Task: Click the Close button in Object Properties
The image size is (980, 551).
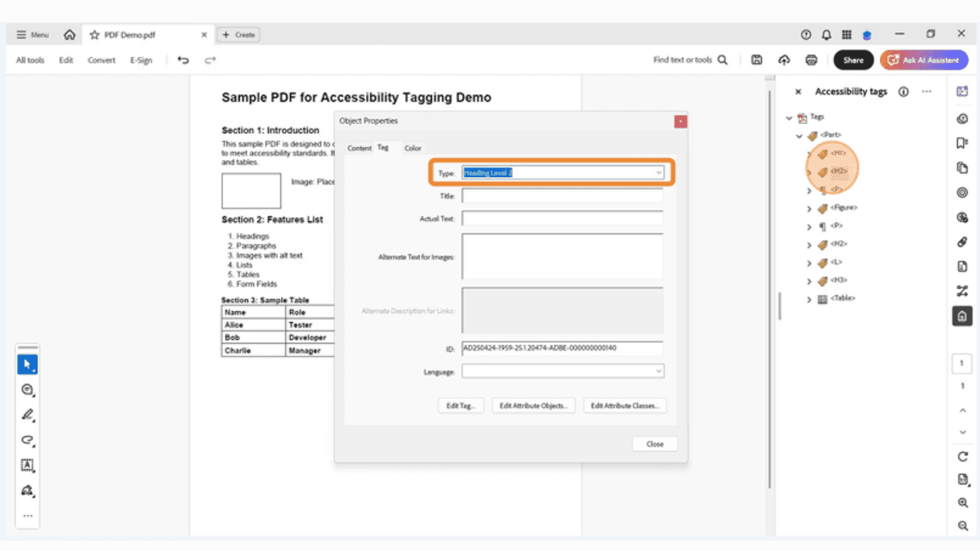Action: pos(654,443)
